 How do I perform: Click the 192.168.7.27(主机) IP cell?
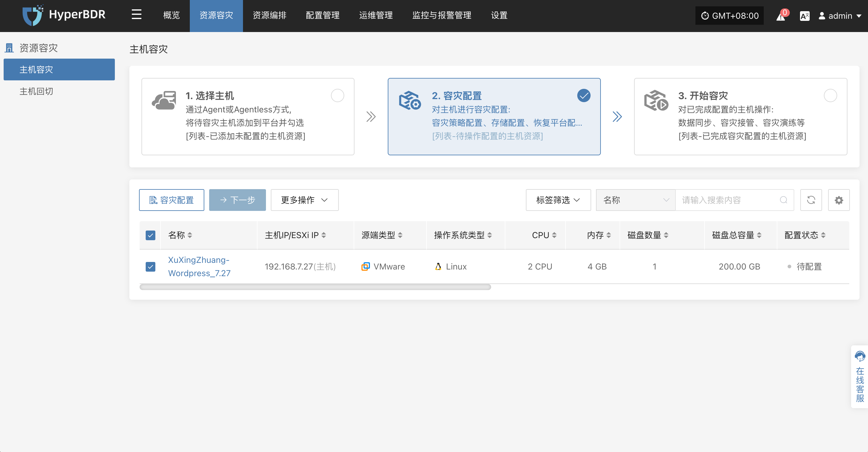(x=300, y=266)
